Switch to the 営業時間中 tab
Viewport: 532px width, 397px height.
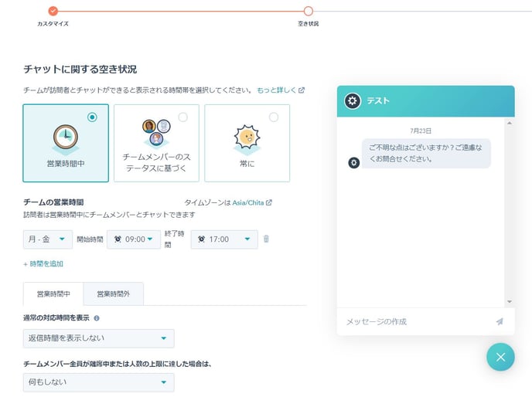coord(53,294)
